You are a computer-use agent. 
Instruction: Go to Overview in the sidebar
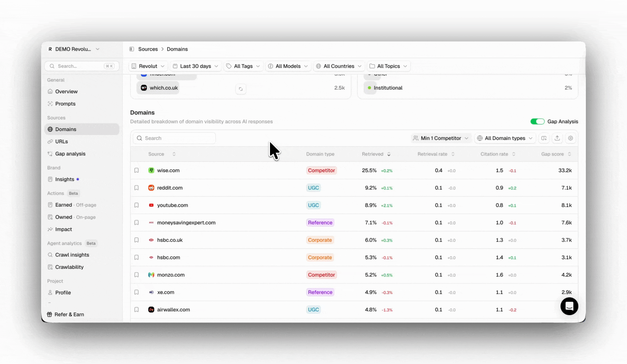click(82, 92)
